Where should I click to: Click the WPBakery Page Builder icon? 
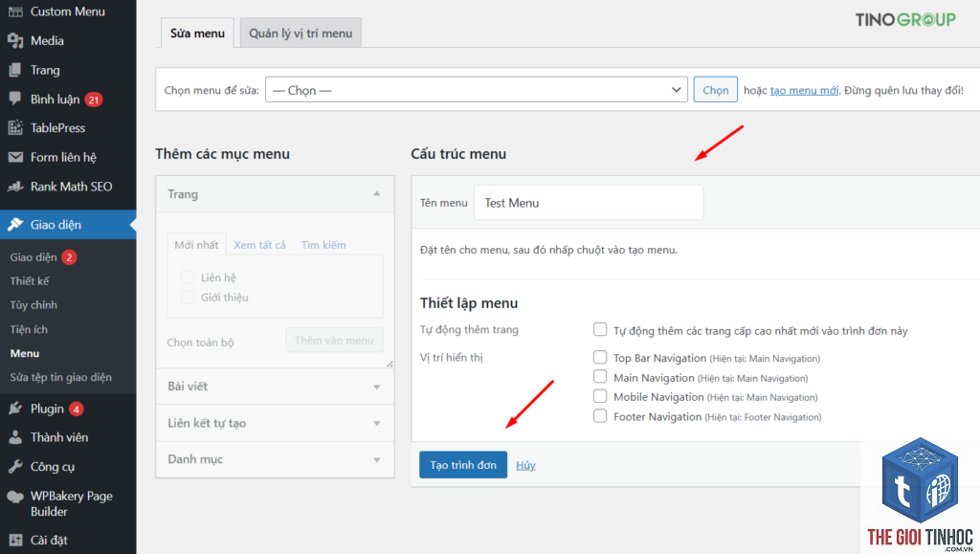(x=15, y=498)
